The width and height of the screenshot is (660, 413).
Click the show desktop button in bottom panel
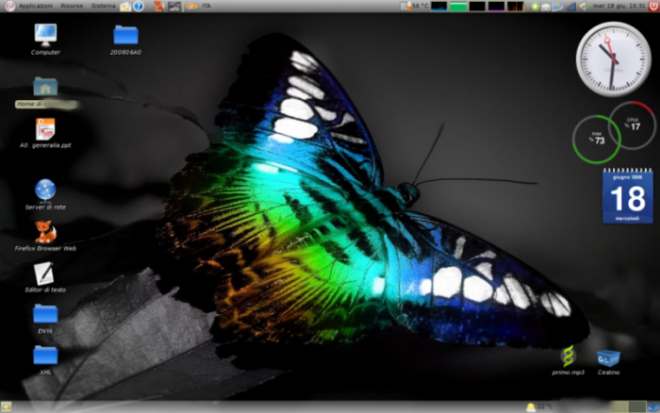(6, 407)
